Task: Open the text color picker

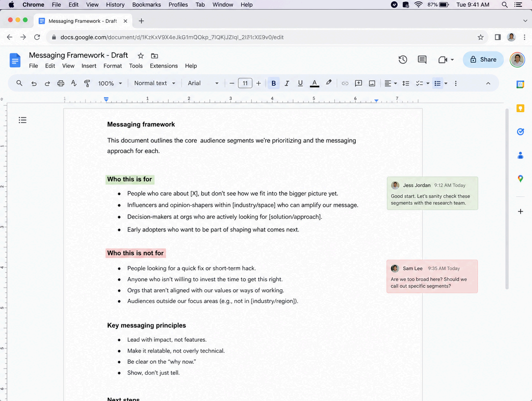Action: point(315,83)
